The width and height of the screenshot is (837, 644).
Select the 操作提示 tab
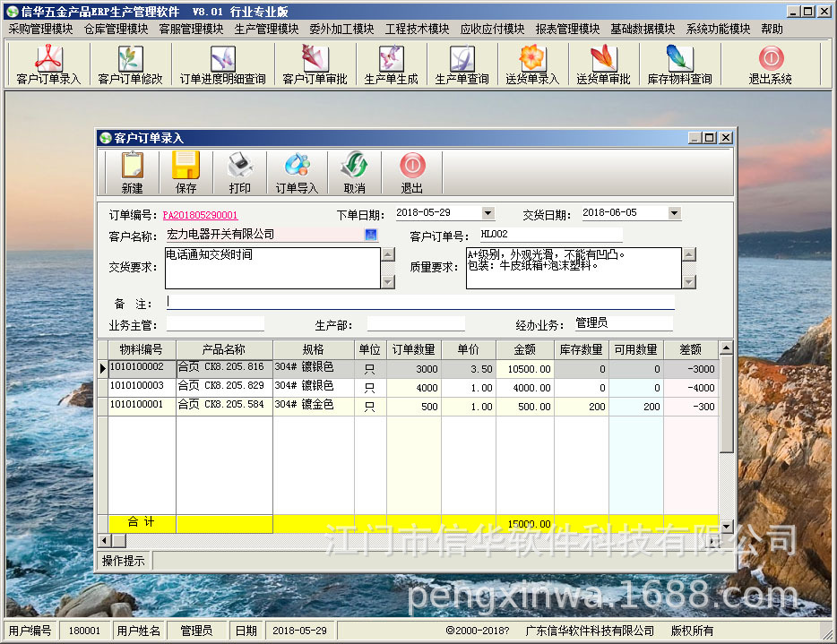124,563
